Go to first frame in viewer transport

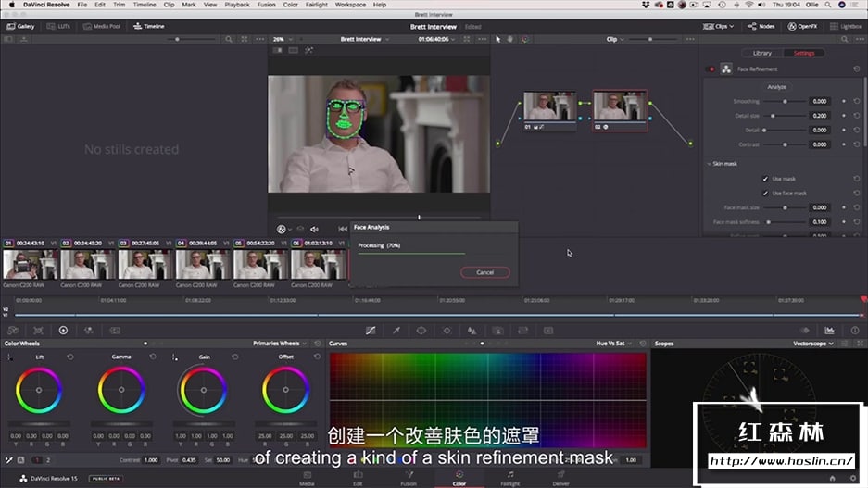coord(343,229)
